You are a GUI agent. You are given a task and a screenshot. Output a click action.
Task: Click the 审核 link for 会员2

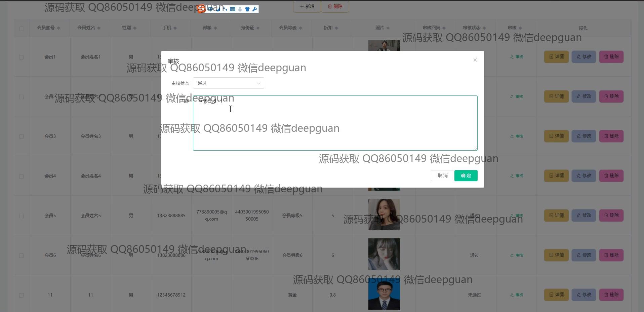[x=517, y=96]
